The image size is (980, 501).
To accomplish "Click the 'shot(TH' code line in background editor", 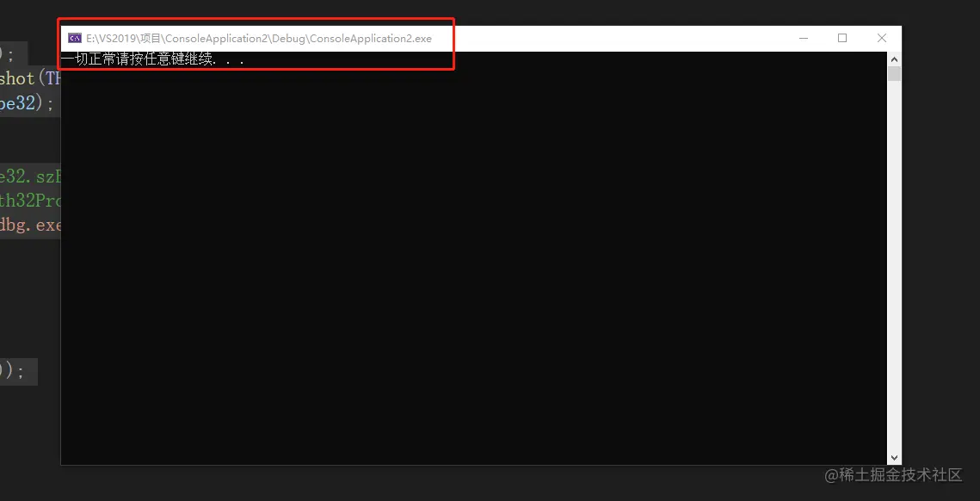I will pyautogui.click(x=30, y=78).
